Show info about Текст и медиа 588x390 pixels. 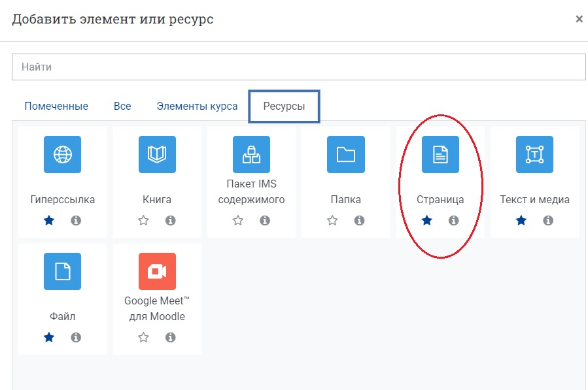(548, 220)
